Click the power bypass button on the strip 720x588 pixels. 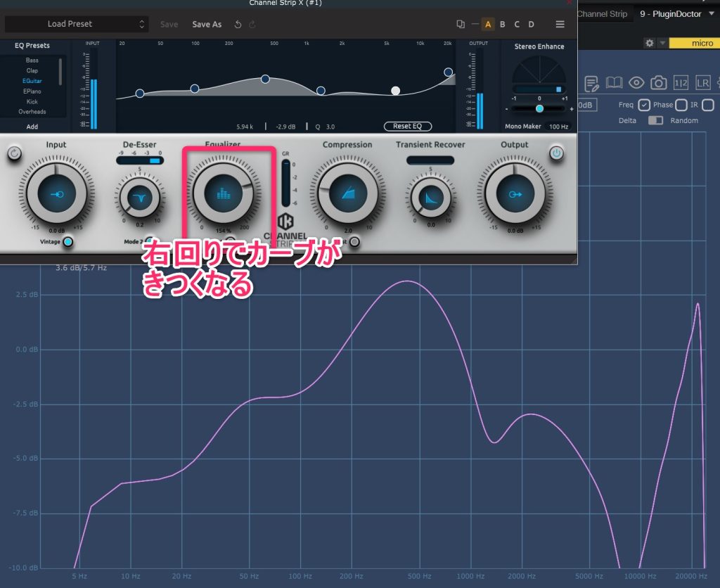click(x=556, y=153)
